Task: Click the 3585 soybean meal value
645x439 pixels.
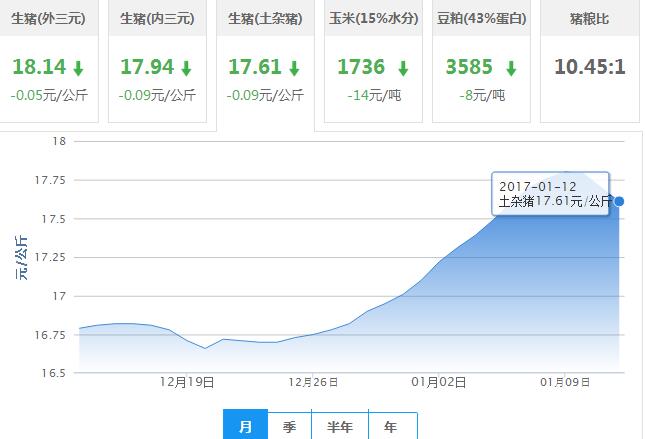Action: [x=469, y=67]
